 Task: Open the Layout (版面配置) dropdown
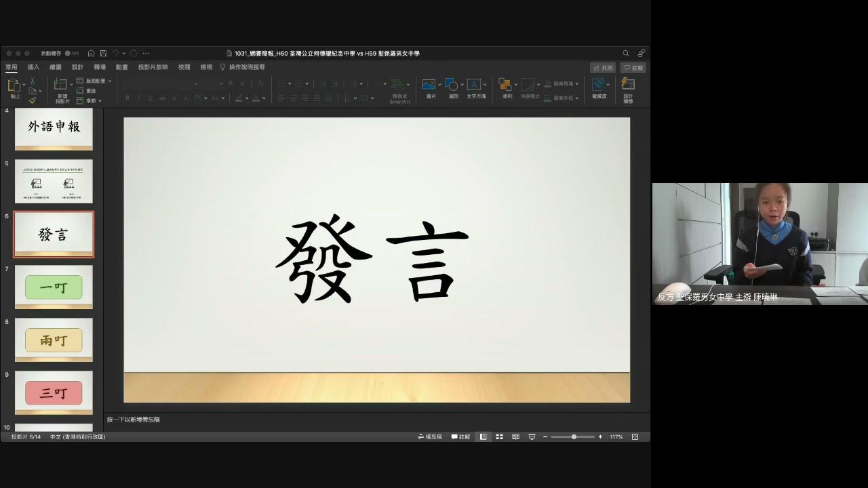94,81
